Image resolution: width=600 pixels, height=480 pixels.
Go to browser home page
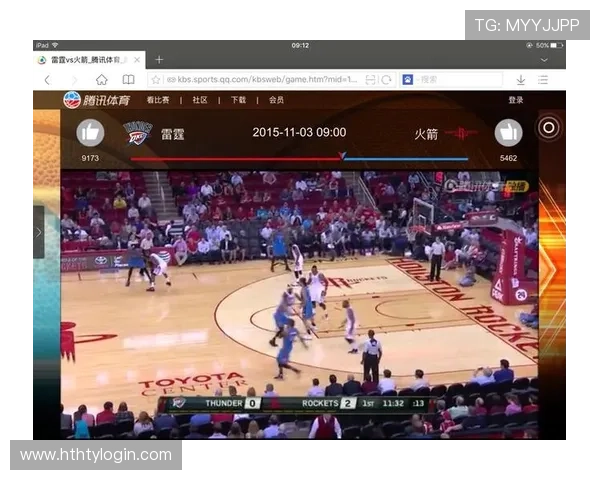pyautogui.click(x=101, y=79)
